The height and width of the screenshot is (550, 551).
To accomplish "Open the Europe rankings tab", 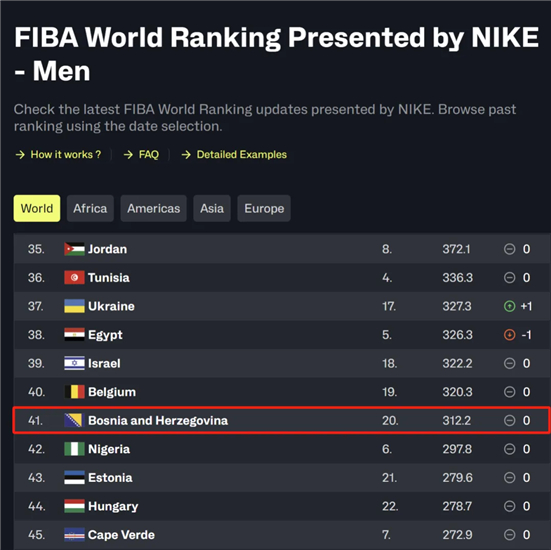I will click(264, 208).
